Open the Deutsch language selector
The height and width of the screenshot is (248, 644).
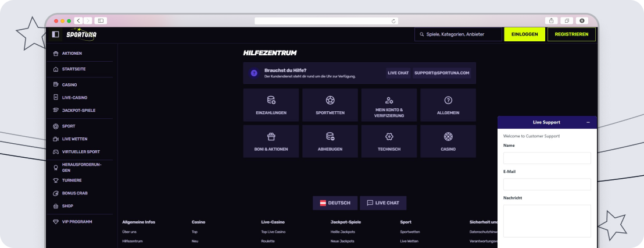coord(335,203)
